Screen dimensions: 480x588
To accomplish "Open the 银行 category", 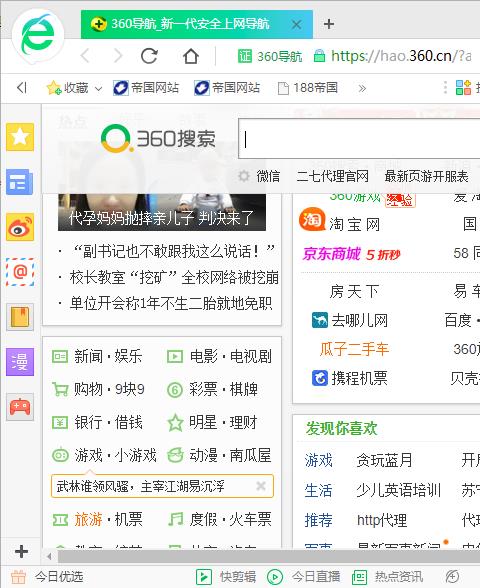I will tap(88, 422).
